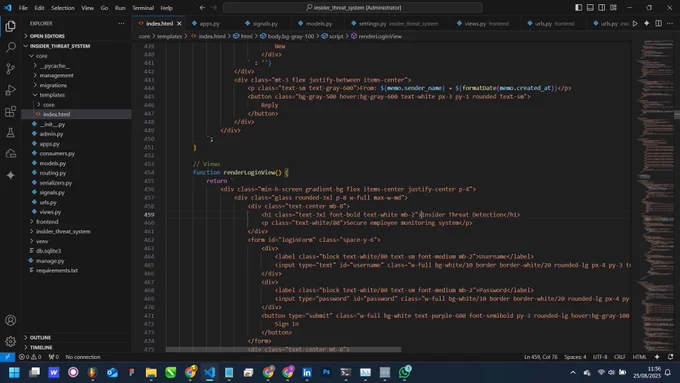Change language mode via HTML item
This screenshot has height=383, width=680.
coord(639,357)
